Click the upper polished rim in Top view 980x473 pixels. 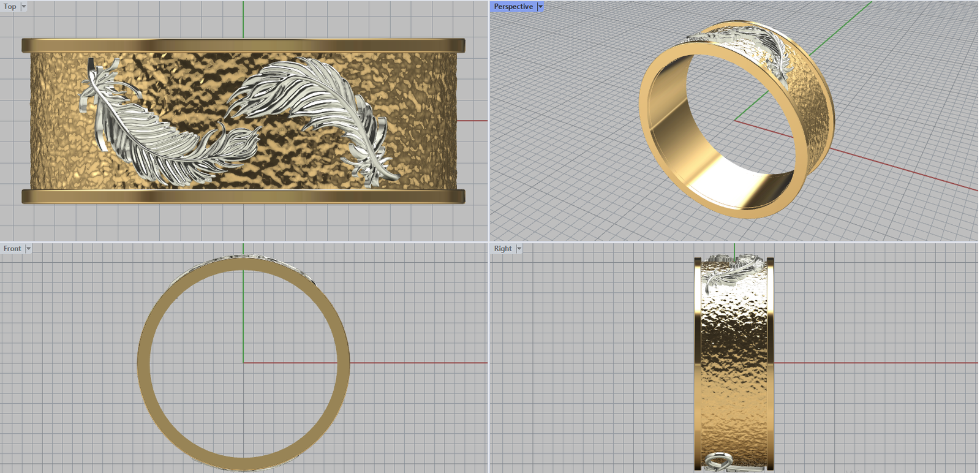coord(243,45)
